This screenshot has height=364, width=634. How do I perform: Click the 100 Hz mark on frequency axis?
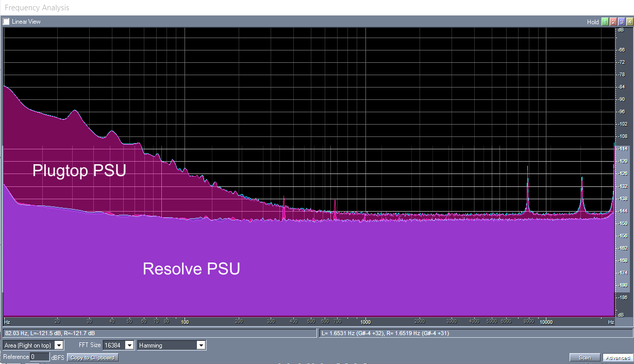pyautogui.click(x=185, y=322)
